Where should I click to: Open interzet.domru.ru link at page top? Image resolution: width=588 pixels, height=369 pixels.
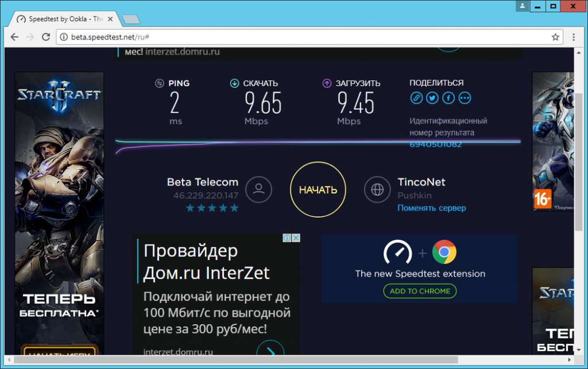pyautogui.click(x=183, y=52)
